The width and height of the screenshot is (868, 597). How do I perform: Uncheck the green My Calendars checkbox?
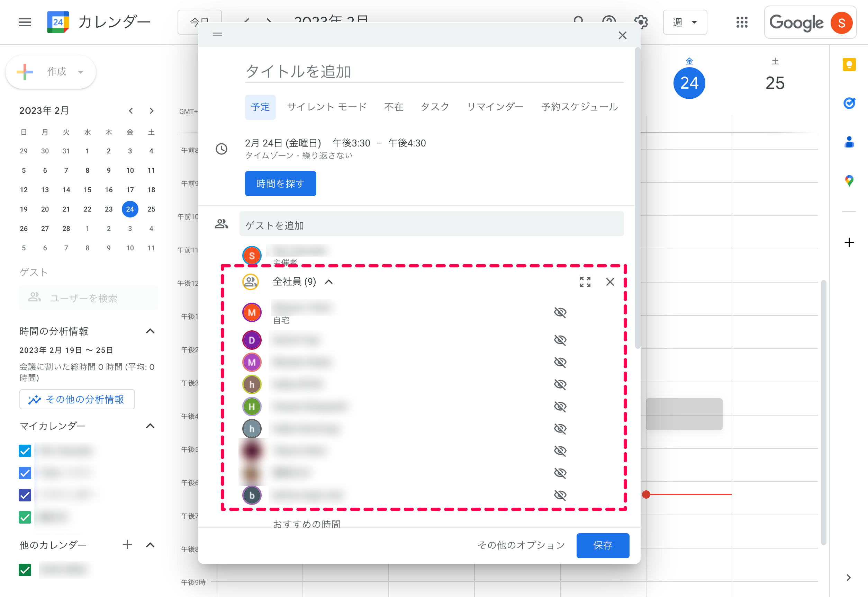(25, 518)
